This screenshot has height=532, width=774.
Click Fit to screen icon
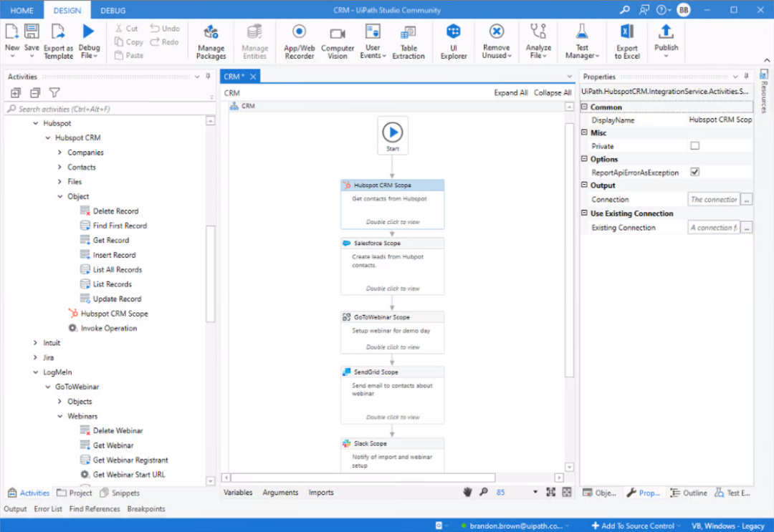click(x=551, y=492)
